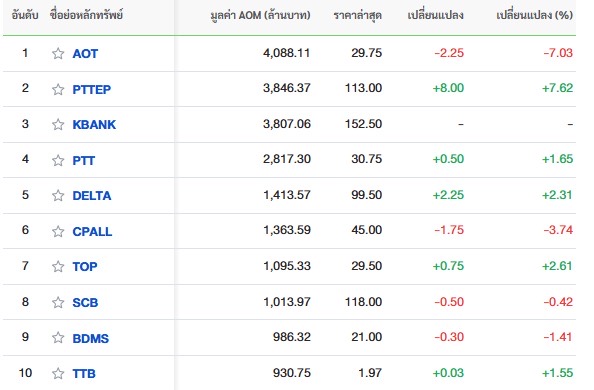Toggle the favorite star for PTTEP
The height and width of the screenshot is (390, 594).
58,89
